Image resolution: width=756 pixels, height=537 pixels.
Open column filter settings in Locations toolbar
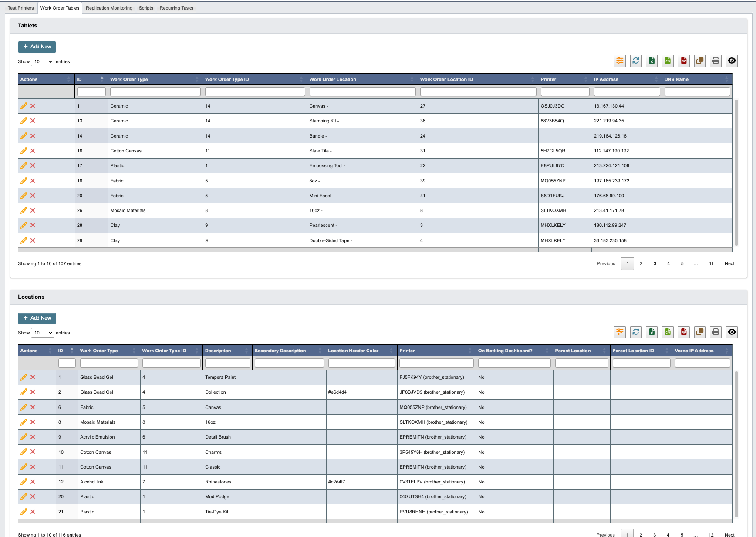[620, 332]
